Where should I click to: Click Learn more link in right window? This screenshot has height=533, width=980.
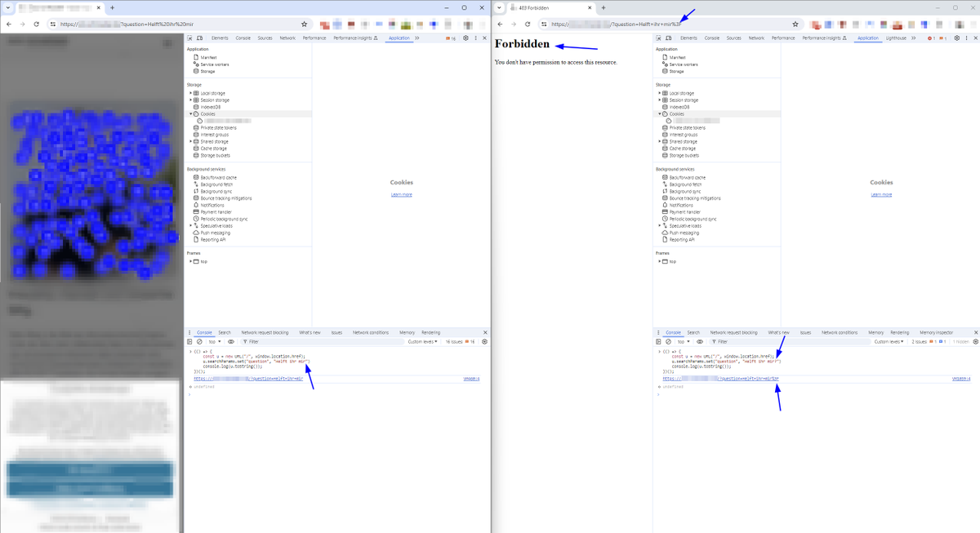coord(881,194)
